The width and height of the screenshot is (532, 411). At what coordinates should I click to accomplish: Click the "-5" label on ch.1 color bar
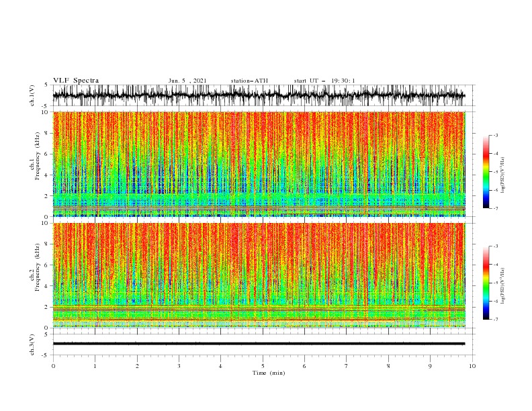[x=495, y=172]
